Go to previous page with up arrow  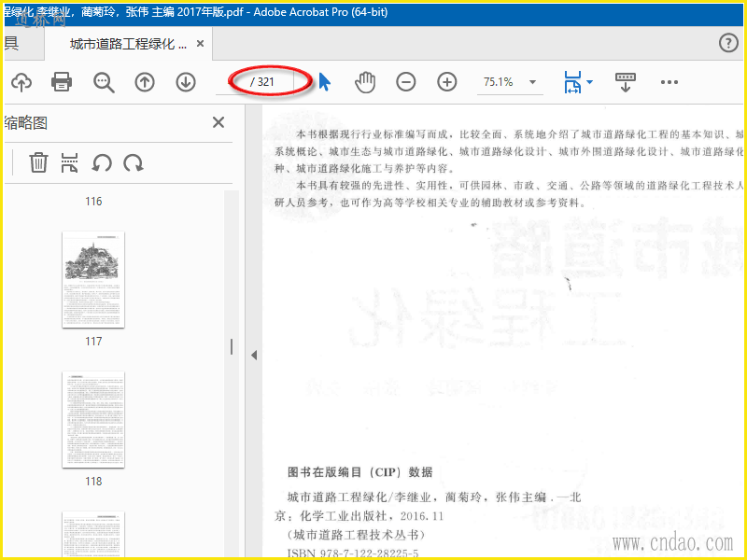(145, 82)
